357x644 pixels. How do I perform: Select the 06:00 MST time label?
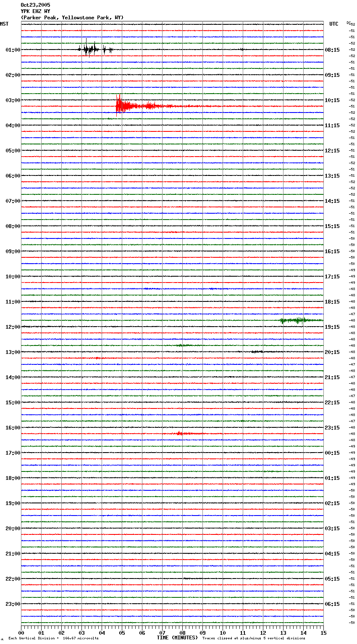click(x=13, y=176)
